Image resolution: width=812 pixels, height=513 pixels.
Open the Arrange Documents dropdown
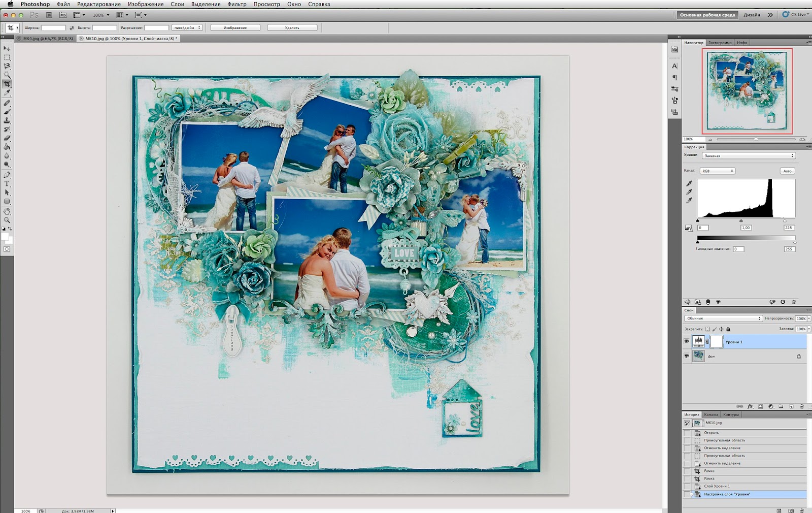click(x=122, y=15)
